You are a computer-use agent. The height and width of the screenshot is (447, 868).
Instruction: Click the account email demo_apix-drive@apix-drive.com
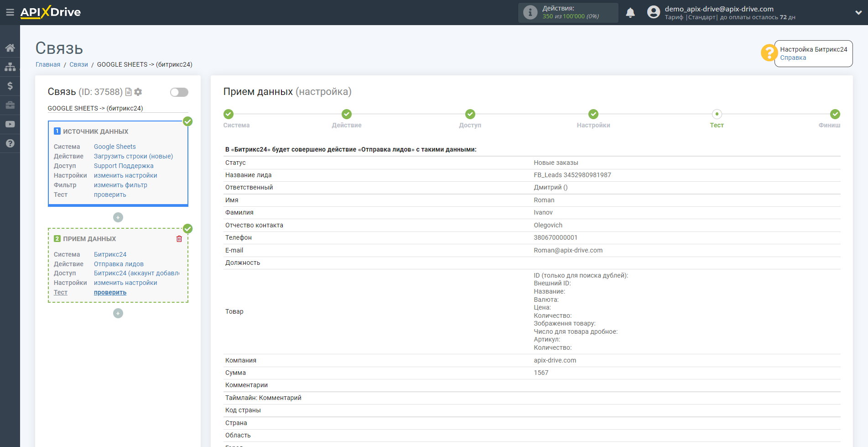click(x=719, y=9)
